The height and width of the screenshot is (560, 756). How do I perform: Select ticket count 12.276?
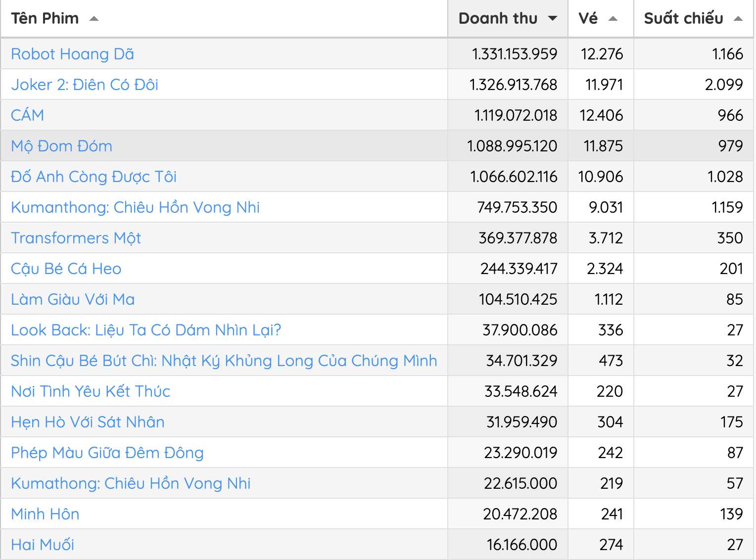(x=602, y=54)
